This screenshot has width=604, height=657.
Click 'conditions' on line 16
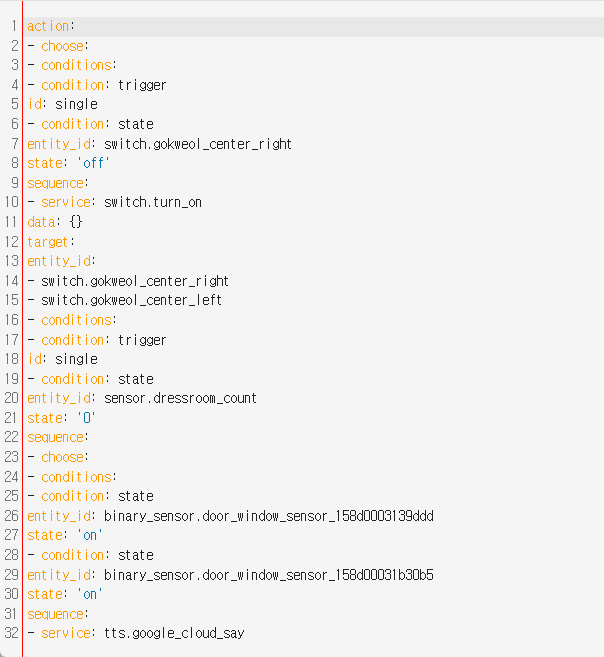[x=76, y=321]
